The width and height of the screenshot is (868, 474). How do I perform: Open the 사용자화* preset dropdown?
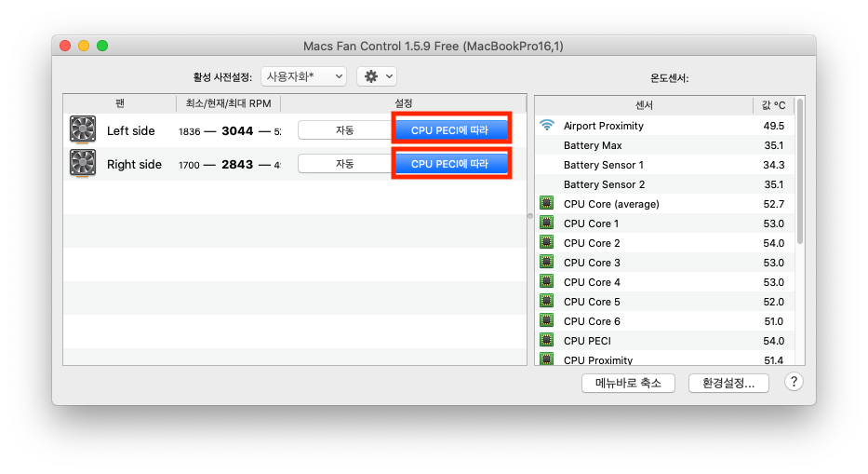(x=303, y=76)
